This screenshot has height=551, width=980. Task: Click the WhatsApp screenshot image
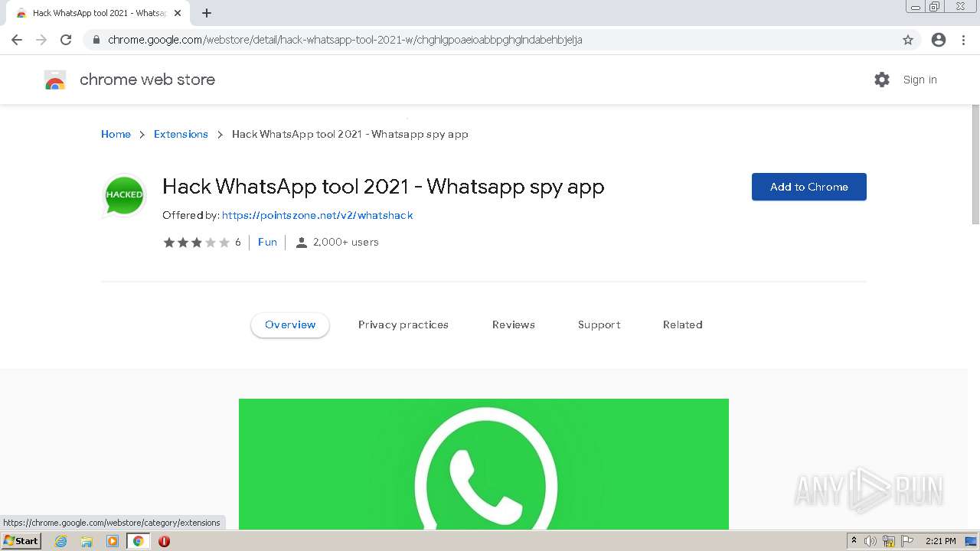[484, 464]
